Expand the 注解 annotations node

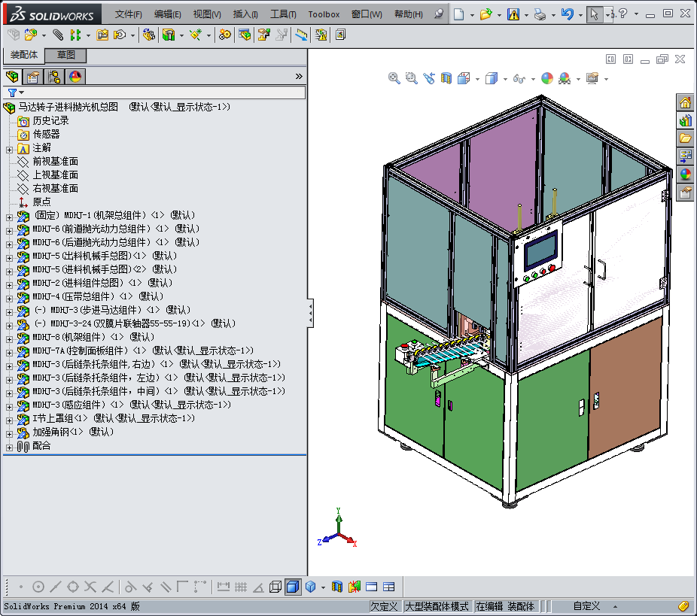click(x=9, y=150)
